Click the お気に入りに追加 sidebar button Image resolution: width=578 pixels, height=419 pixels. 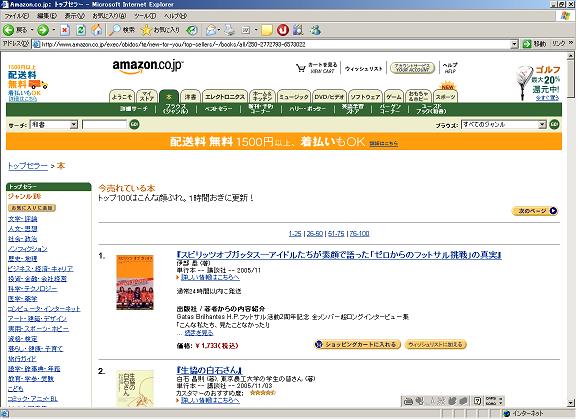pyautogui.click(x=32, y=208)
